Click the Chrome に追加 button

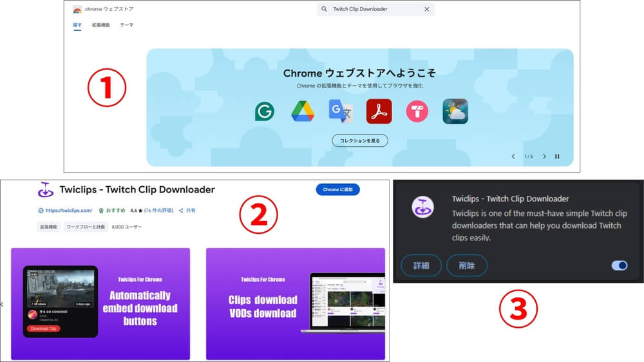[337, 189]
